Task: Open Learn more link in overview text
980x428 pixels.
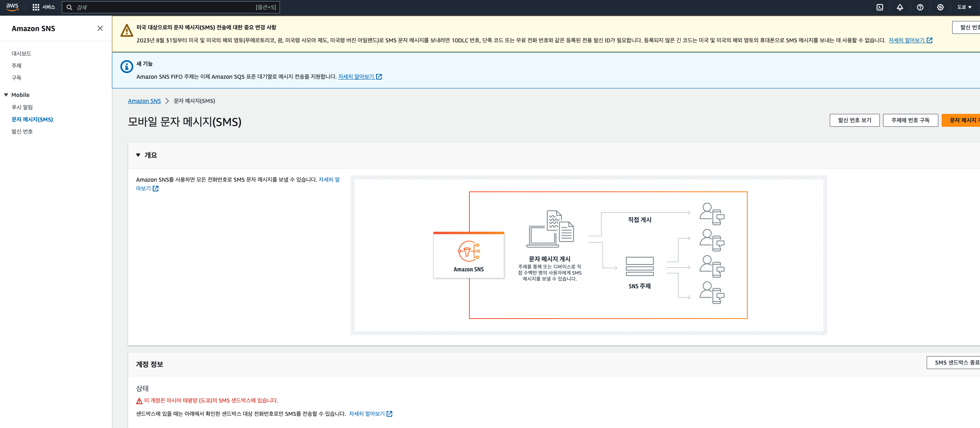Action: coord(329,180)
